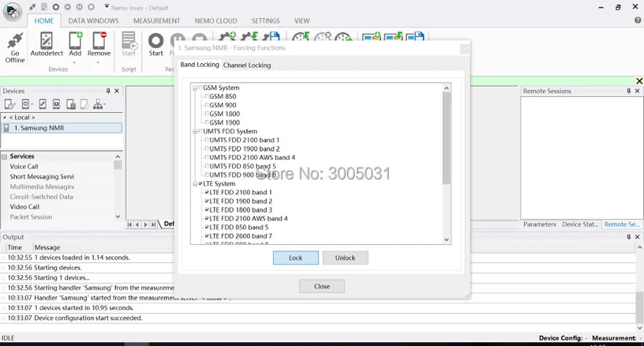Close the Devices panel
The height and width of the screenshot is (346, 644).
point(117,91)
